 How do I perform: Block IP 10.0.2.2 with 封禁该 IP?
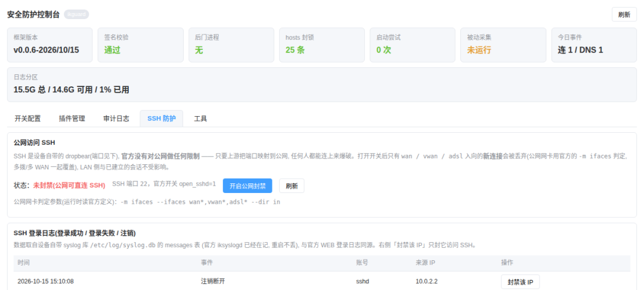(520, 282)
